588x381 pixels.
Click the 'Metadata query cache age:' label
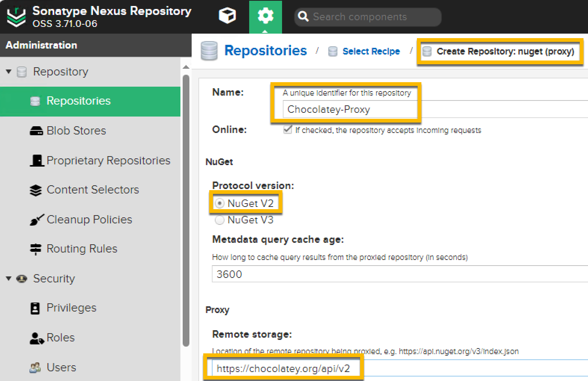coord(278,239)
